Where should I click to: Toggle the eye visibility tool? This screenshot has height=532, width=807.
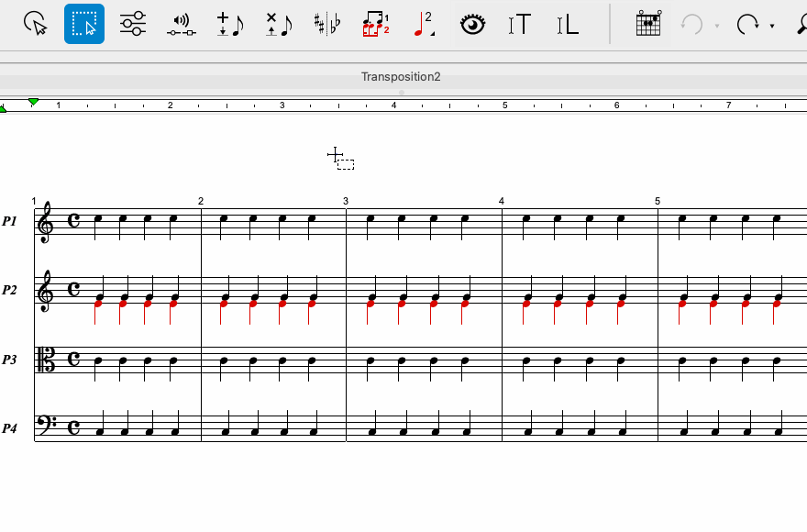pos(472,24)
